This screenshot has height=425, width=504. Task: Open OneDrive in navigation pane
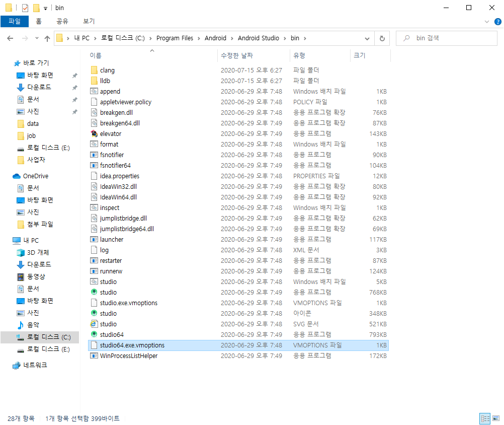point(35,176)
